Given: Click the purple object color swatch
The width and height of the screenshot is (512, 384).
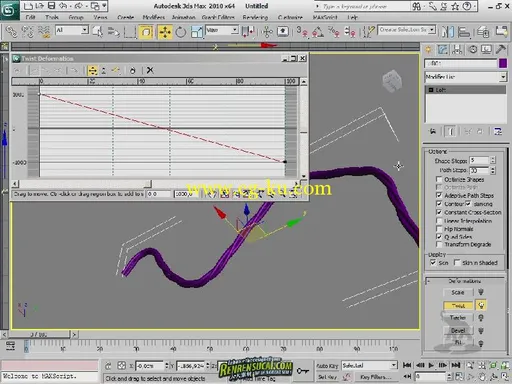Looking at the screenshot, I should 503,63.
